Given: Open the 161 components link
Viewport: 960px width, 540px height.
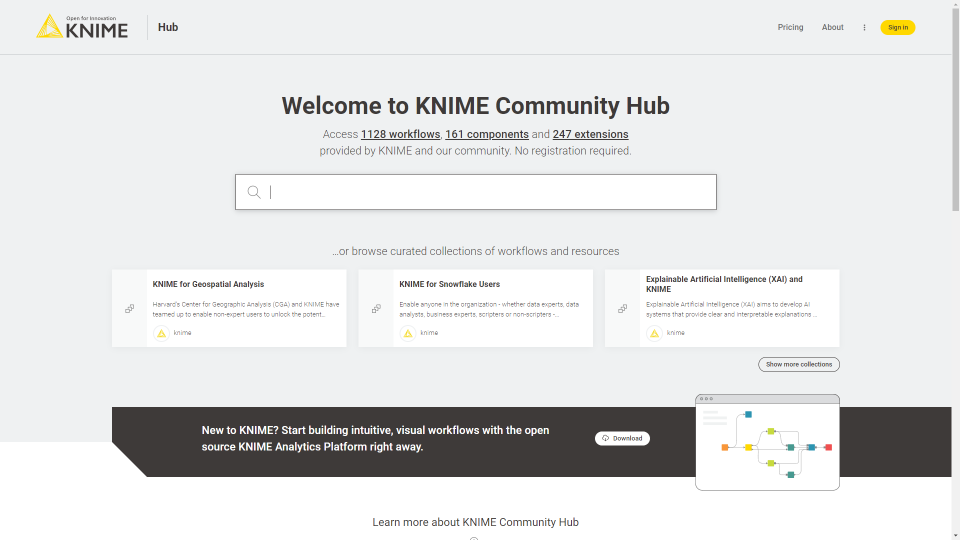Looking at the screenshot, I should pos(486,134).
